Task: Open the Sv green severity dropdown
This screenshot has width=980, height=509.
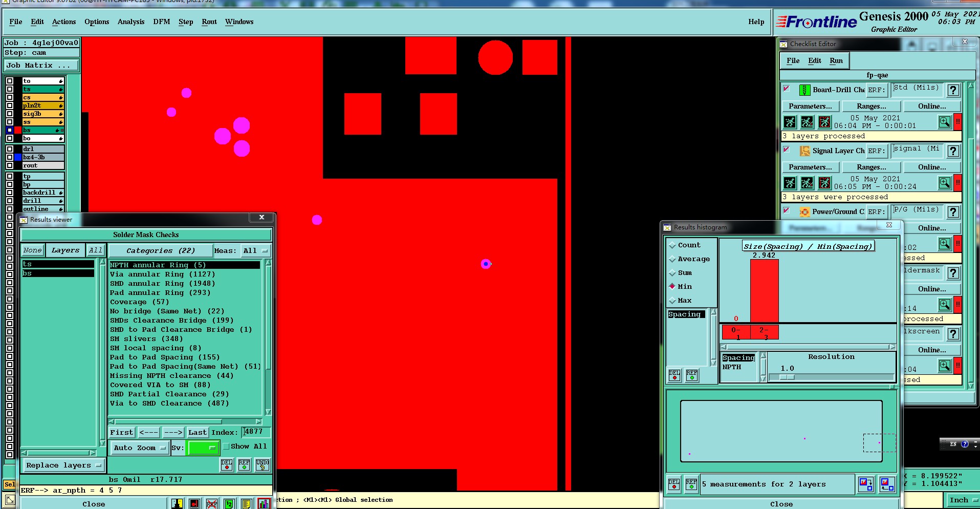Action: (x=203, y=448)
